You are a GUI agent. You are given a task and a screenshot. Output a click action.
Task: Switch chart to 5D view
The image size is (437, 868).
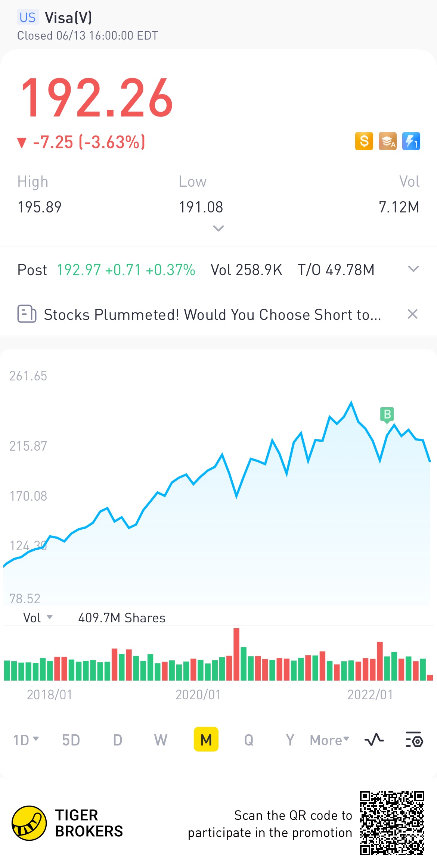[x=71, y=740]
